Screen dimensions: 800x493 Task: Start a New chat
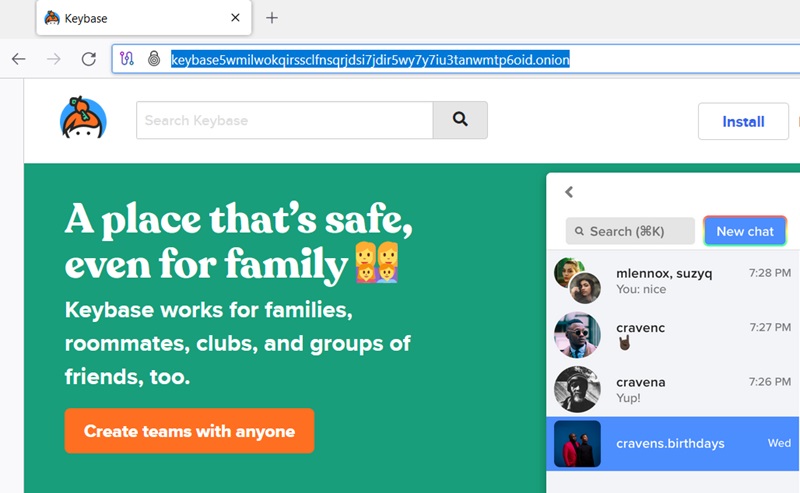745,231
